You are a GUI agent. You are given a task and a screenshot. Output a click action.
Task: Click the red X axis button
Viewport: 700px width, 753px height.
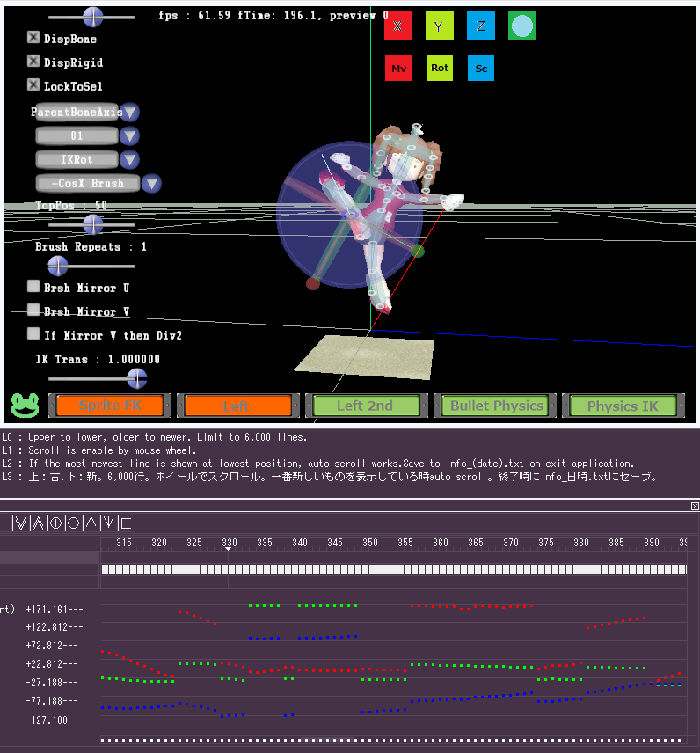point(398,26)
